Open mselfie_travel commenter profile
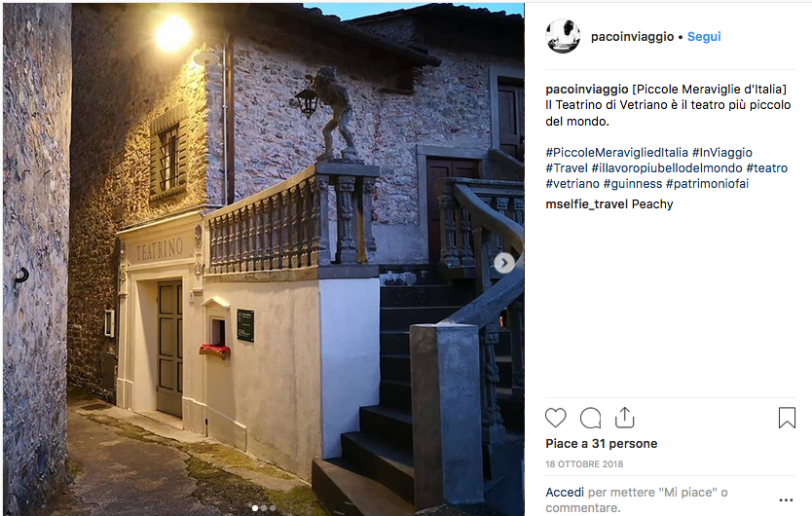The image size is (812, 516). (587, 204)
